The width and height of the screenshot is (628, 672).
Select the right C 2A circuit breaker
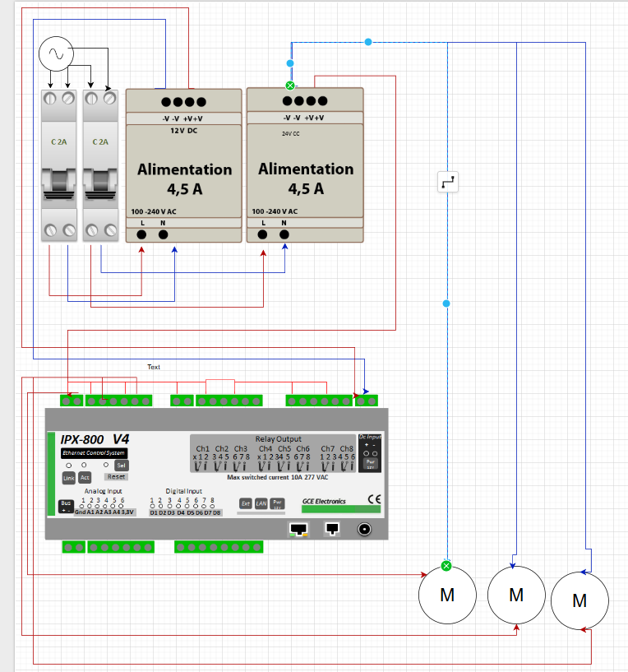tap(100, 165)
